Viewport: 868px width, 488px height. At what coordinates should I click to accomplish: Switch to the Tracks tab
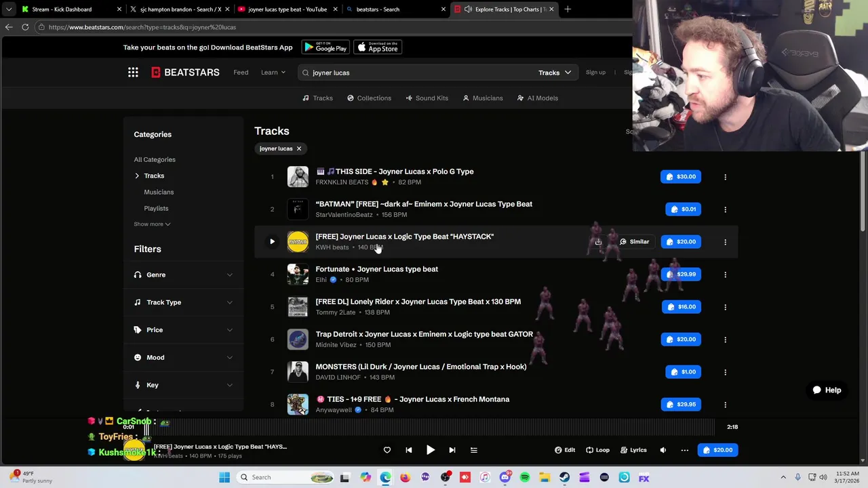[318, 98]
